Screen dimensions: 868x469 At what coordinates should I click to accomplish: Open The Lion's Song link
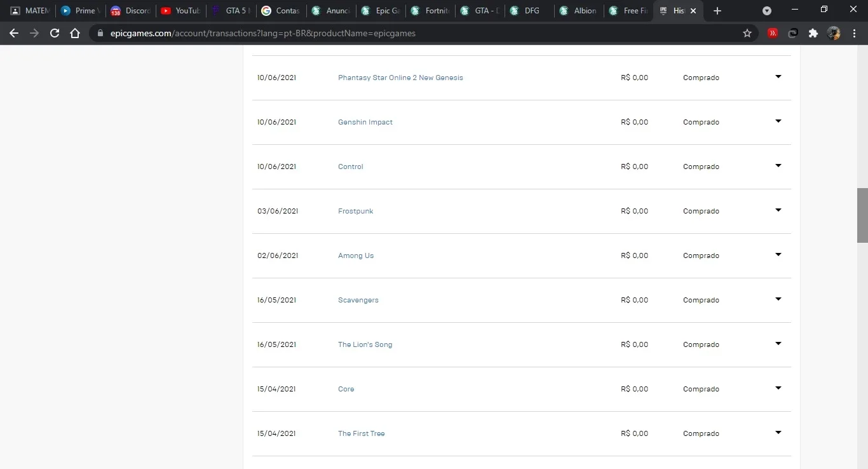(365, 344)
